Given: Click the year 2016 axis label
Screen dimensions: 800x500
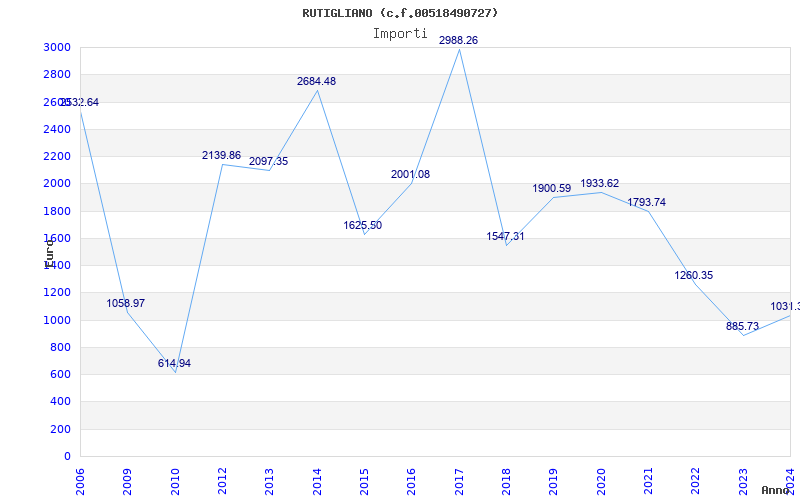Looking at the screenshot, I should tap(411, 482).
